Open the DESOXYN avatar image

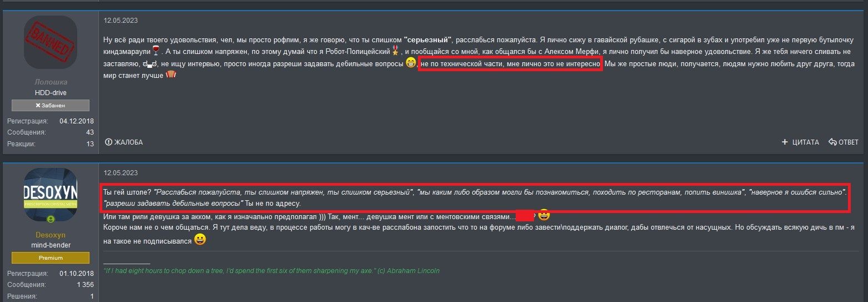[x=51, y=195]
